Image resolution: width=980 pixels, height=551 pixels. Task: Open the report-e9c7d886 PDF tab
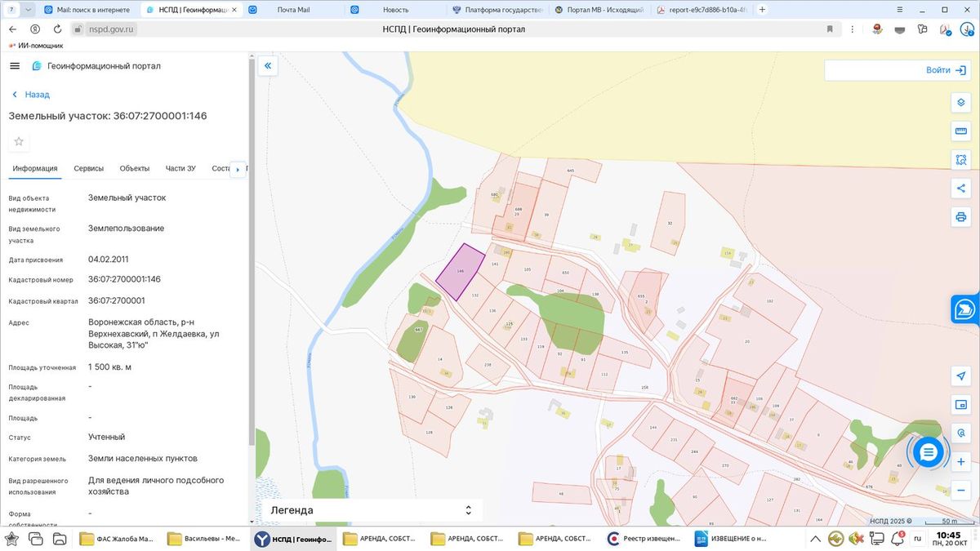tap(702, 10)
